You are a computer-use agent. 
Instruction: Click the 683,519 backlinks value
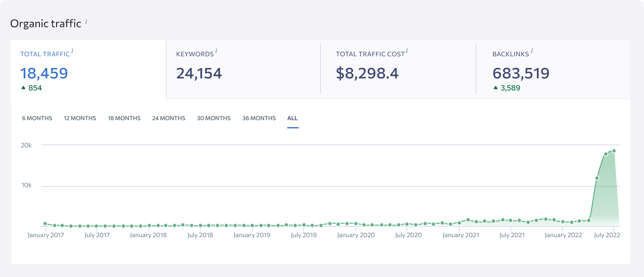521,73
